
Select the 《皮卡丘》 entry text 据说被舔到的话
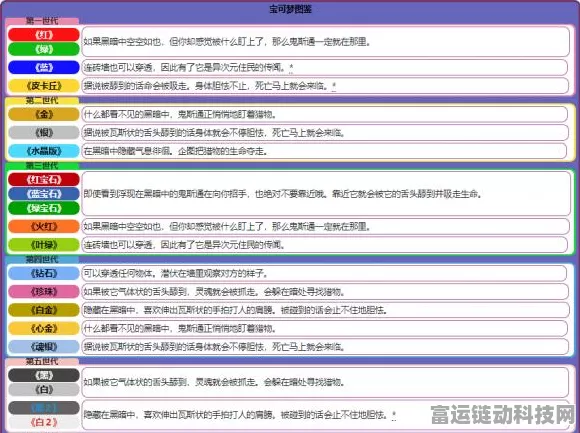[x=206, y=86]
